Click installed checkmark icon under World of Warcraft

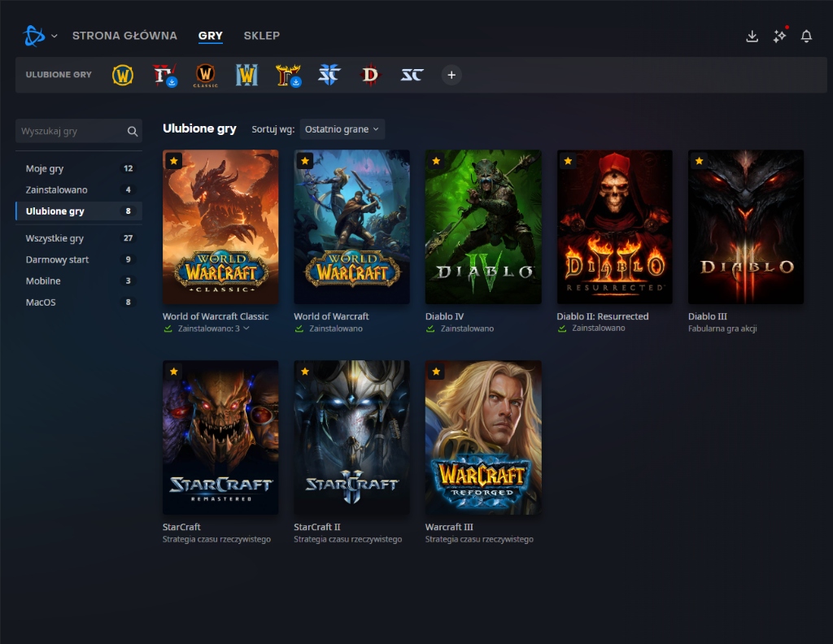(299, 329)
